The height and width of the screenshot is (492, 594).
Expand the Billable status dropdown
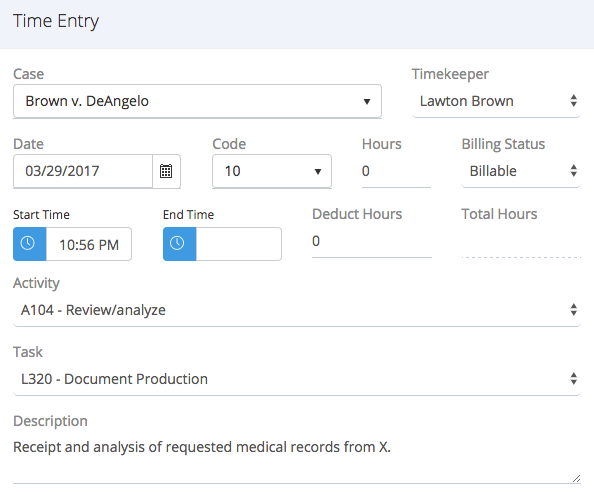tap(521, 171)
